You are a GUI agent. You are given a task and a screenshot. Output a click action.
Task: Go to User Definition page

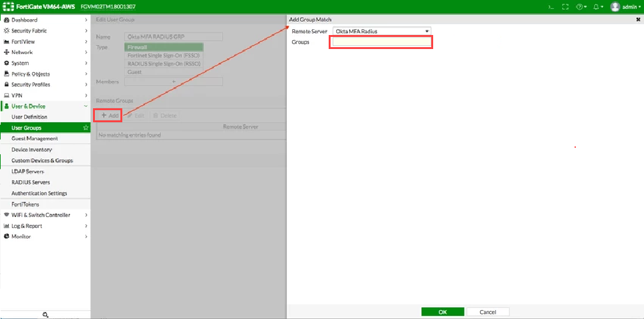[x=29, y=117]
